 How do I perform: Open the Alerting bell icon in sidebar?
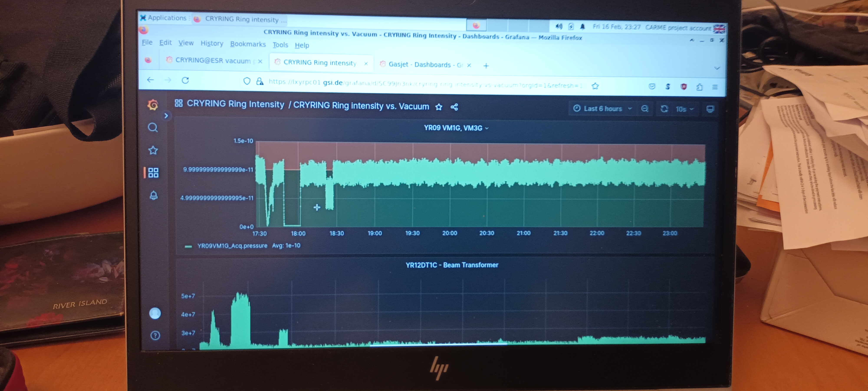[154, 195]
